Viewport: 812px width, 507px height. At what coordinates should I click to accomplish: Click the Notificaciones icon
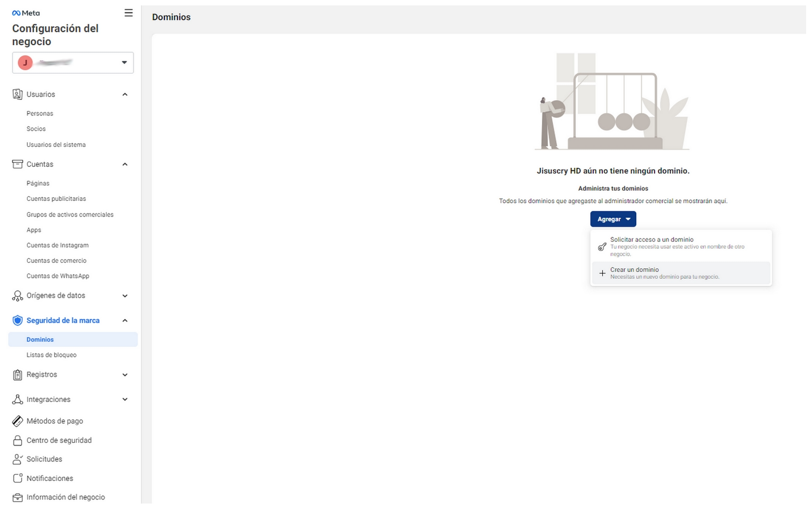point(18,478)
